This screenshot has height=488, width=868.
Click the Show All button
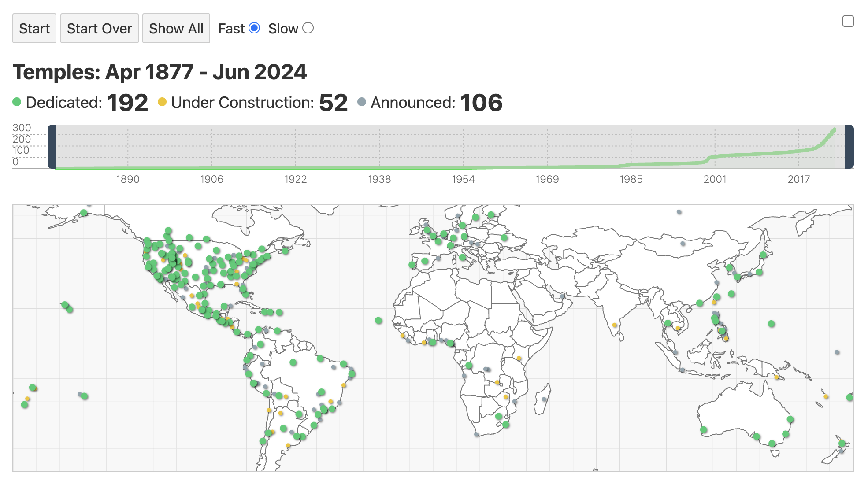pos(176,29)
